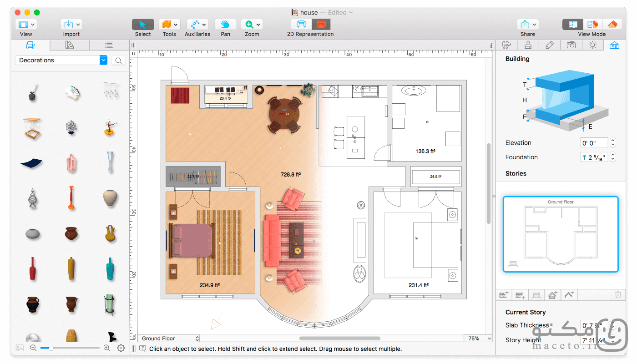Image resolution: width=637 pixels, height=364 pixels.
Task: Open the Tools dropdown menu
Action: point(169,25)
